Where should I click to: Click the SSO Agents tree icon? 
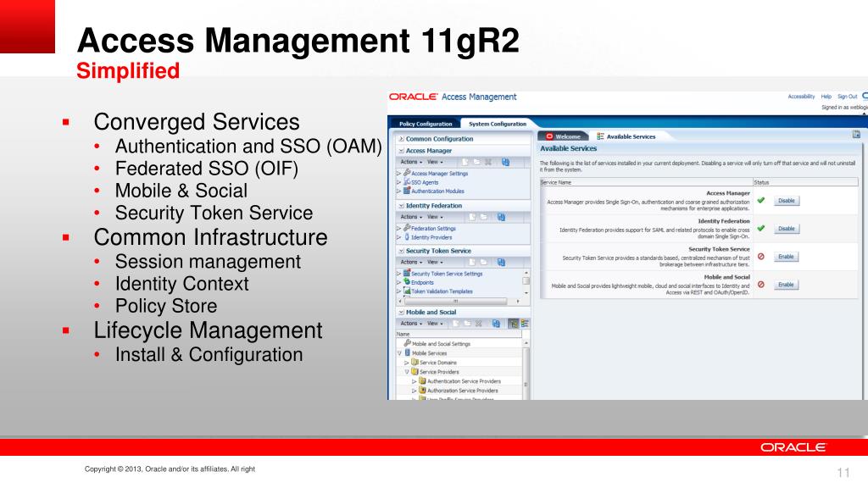click(x=407, y=182)
